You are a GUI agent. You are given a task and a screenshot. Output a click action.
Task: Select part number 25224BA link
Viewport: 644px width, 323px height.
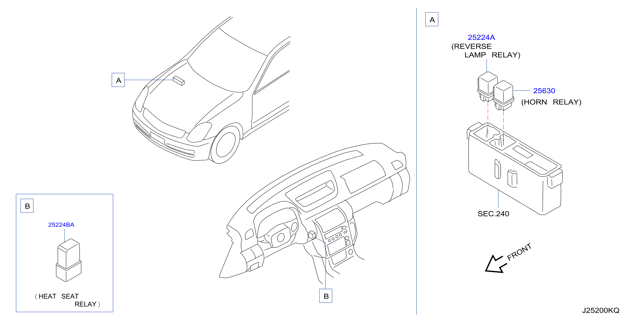(x=61, y=224)
